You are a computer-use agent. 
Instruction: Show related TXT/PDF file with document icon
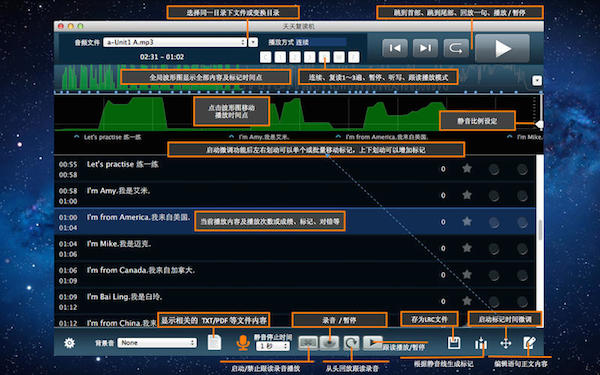[214, 342]
